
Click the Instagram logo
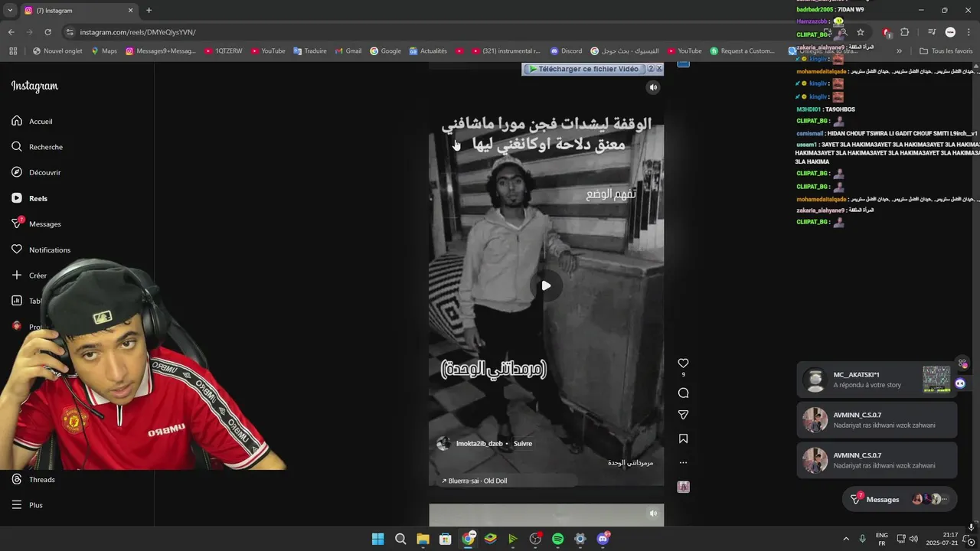pyautogui.click(x=34, y=86)
